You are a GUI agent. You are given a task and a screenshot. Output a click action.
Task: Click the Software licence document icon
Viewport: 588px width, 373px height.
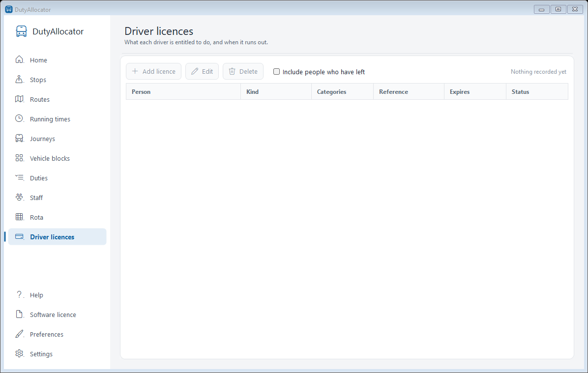tap(20, 314)
